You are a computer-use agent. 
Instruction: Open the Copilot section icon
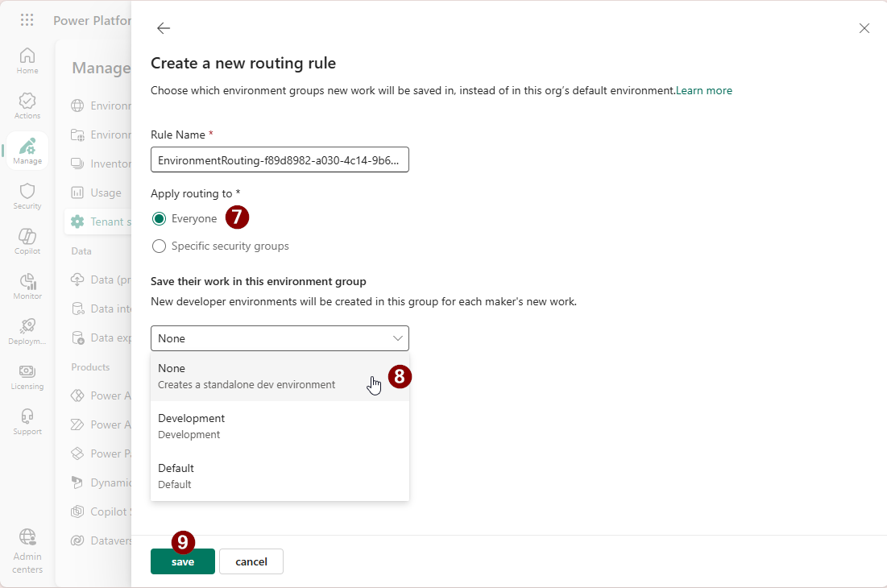click(27, 238)
